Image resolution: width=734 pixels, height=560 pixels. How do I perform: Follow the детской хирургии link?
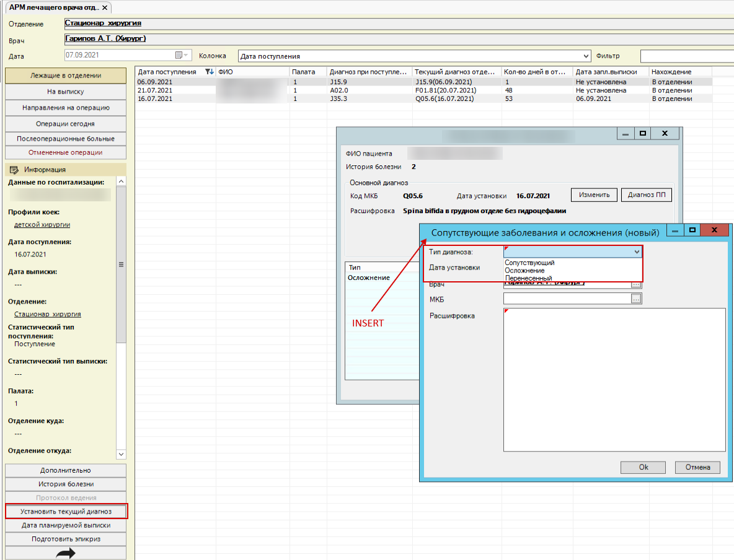[x=42, y=225]
